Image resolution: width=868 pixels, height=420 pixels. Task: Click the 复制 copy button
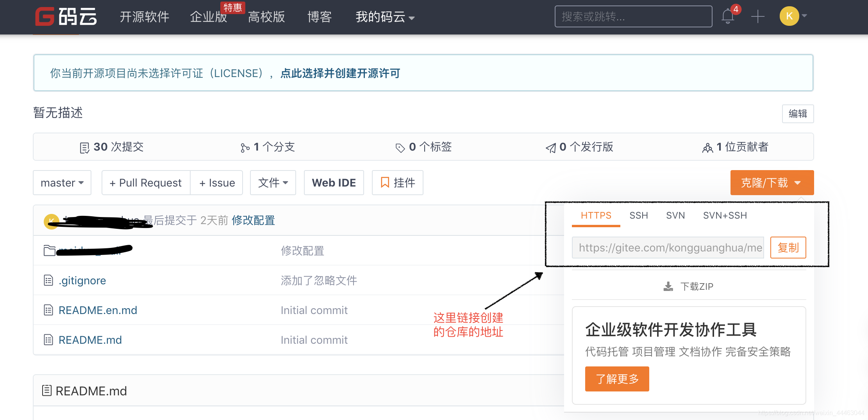pos(788,248)
